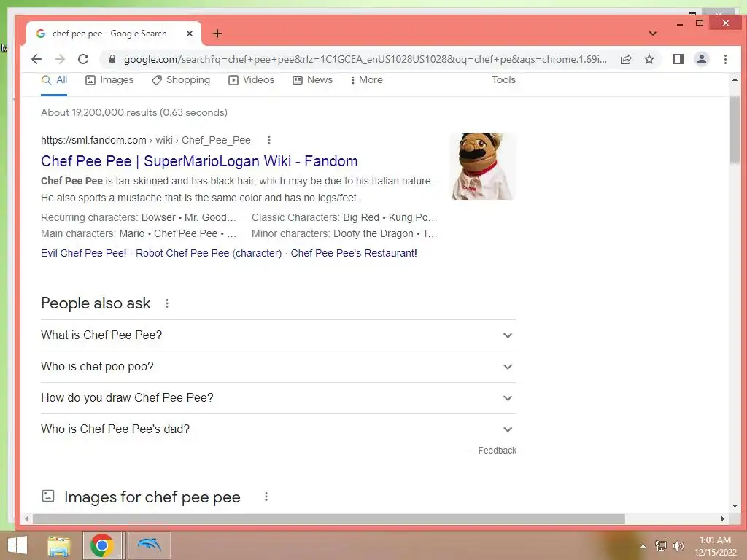This screenshot has width=747, height=560.
Task: Open Robot Chef Pee Pee (character) link
Action: pyautogui.click(x=209, y=253)
